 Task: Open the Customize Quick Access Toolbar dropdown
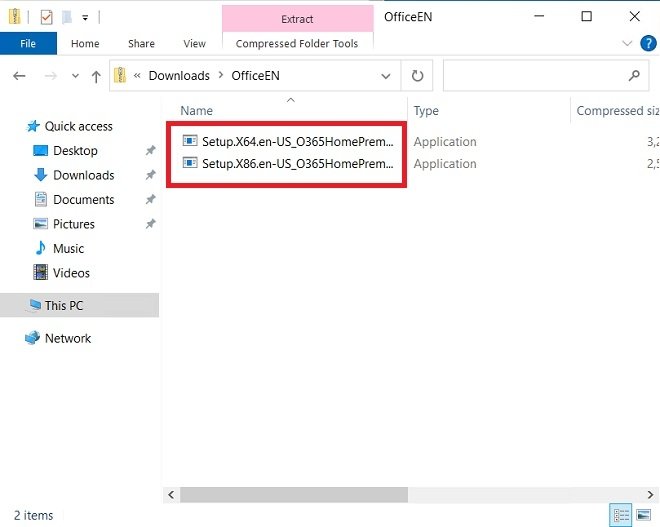tap(85, 18)
